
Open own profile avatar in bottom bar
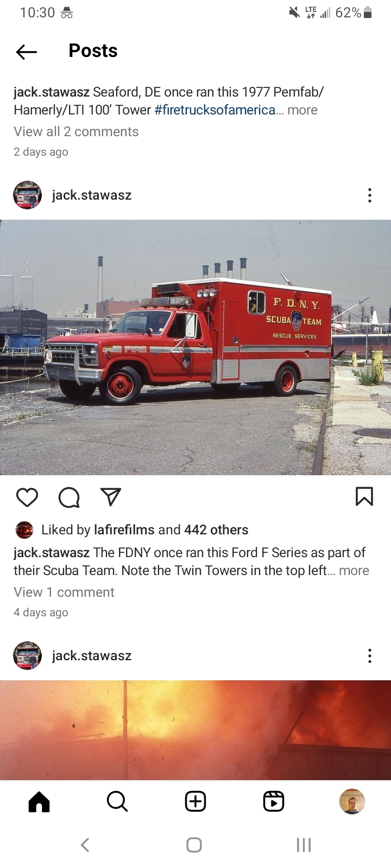coord(352,801)
